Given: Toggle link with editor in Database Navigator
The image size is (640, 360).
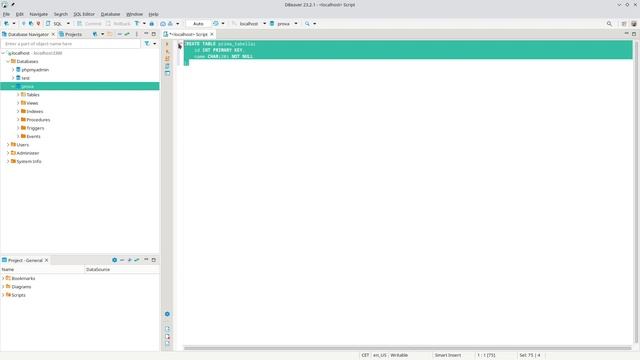Looking at the screenshot, I should [127, 34].
